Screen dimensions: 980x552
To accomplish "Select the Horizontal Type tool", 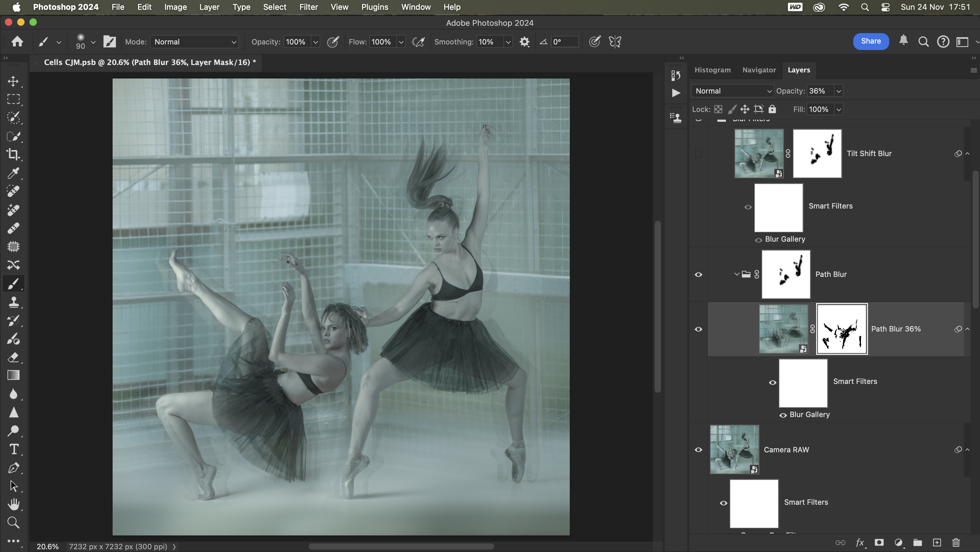I will pyautogui.click(x=13, y=449).
